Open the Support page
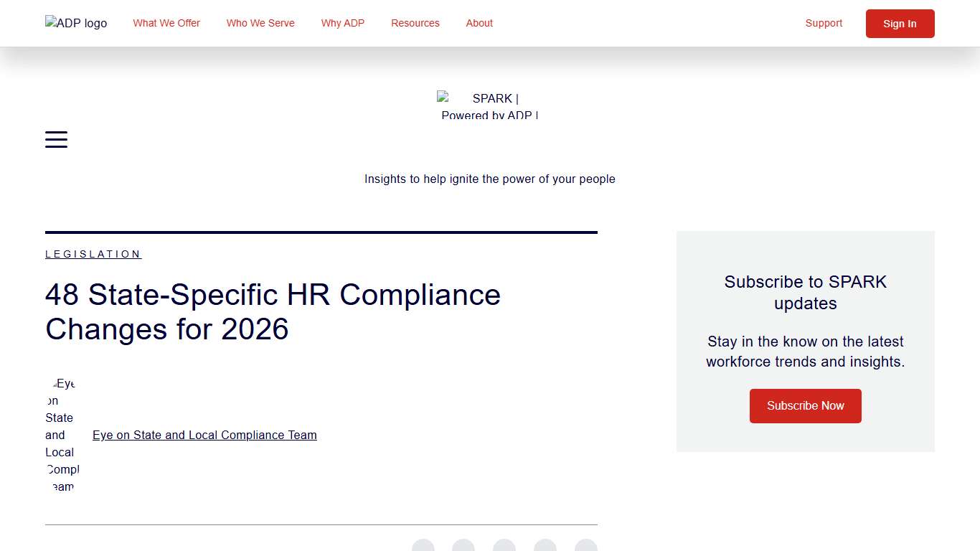This screenshot has width=980, height=551. coord(823,23)
